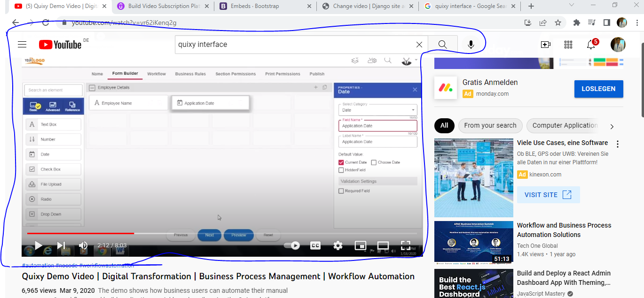Image resolution: width=644 pixels, height=298 pixels.
Task: Open the Create video icon
Action: point(545,45)
